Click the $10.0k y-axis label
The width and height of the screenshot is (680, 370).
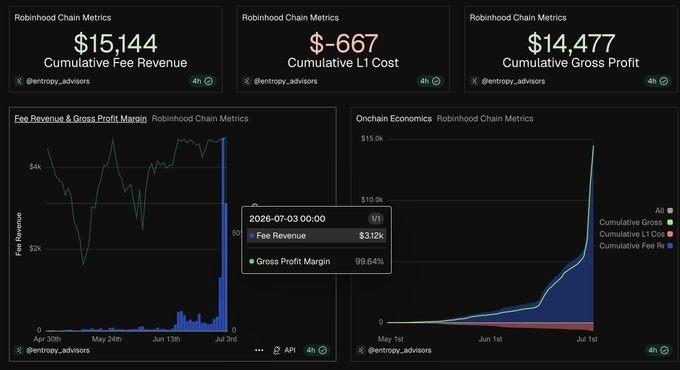(372, 200)
